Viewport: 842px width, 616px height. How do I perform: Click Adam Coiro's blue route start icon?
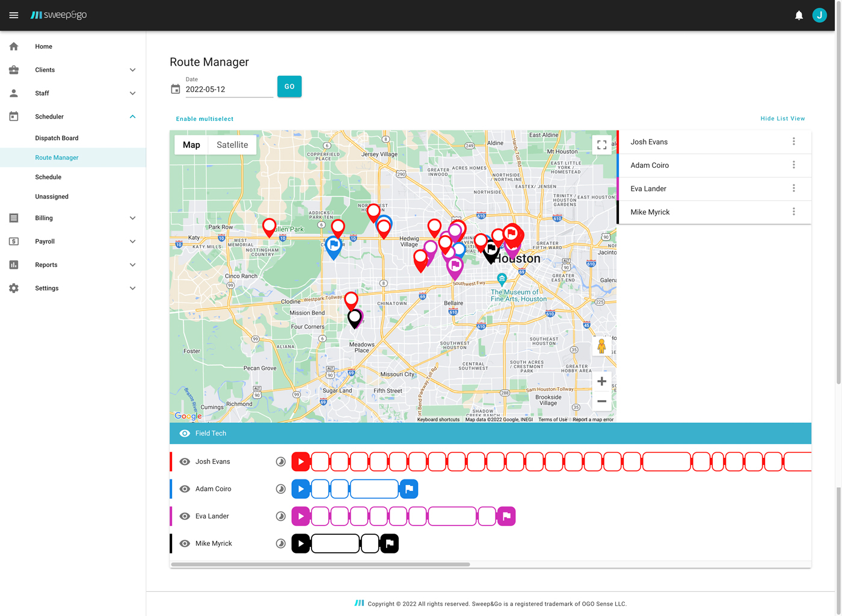pos(301,489)
